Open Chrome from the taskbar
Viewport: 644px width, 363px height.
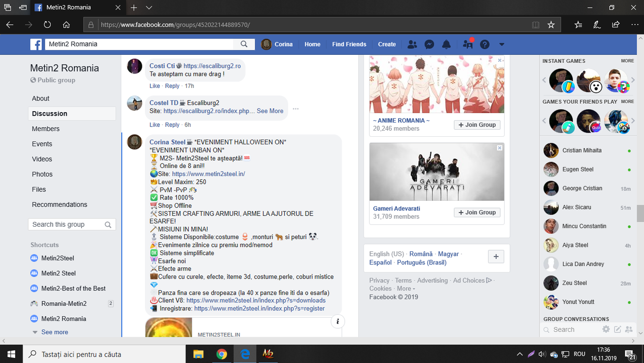coord(221,354)
